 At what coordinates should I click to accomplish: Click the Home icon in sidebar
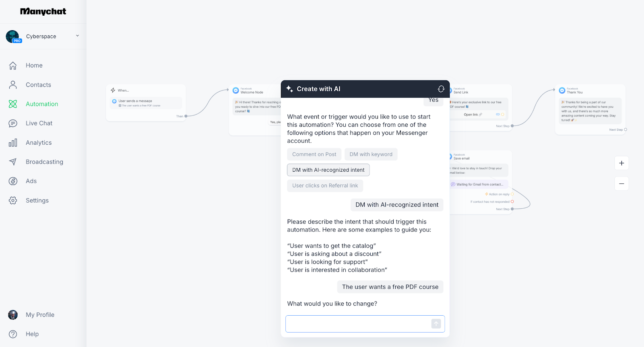[13, 66]
